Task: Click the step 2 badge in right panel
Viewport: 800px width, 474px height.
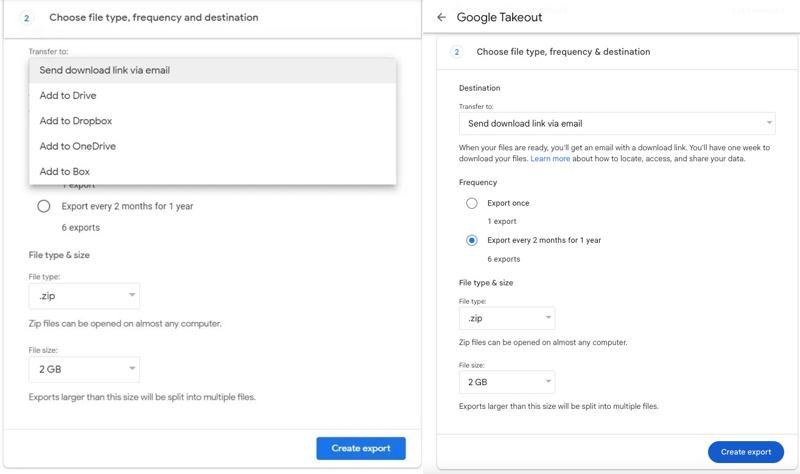Action: click(457, 52)
